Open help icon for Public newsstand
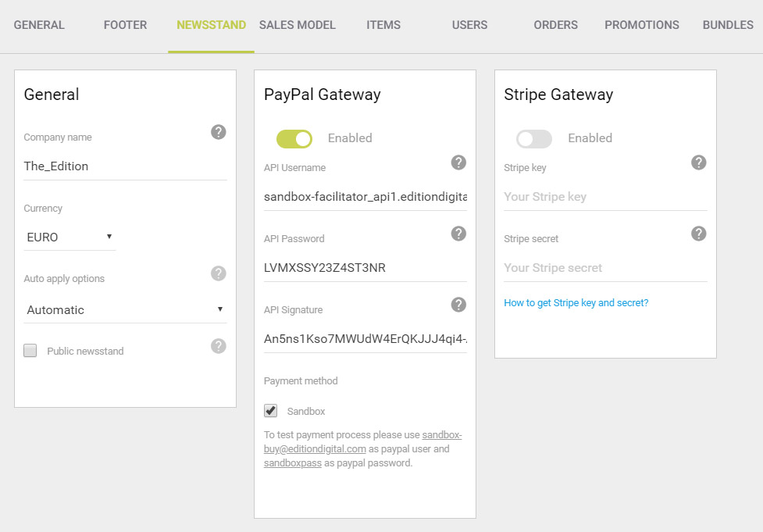763x532 pixels. click(x=219, y=346)
